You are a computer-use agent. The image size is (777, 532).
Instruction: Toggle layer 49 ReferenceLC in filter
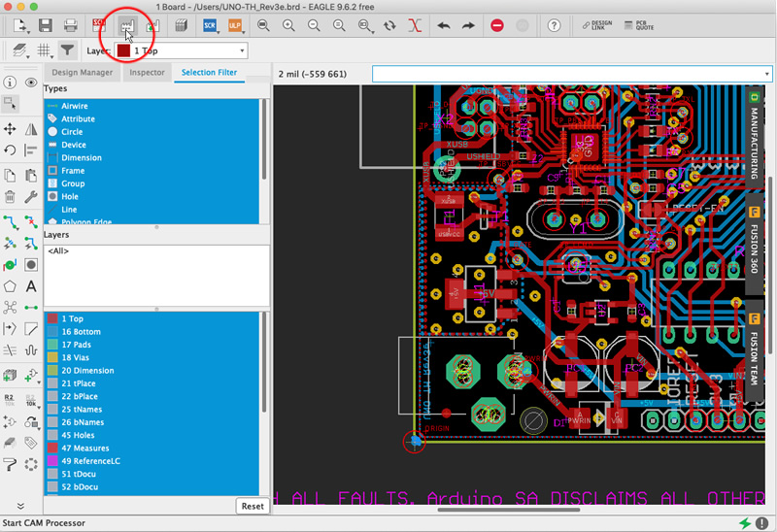152,461
